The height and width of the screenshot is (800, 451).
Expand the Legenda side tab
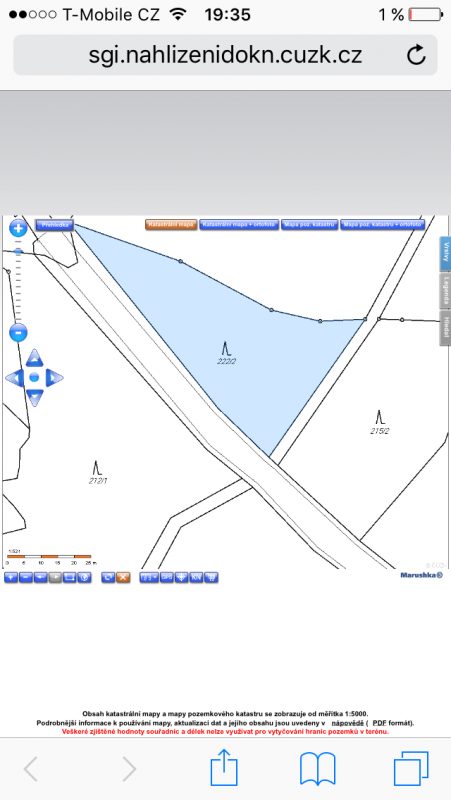(445, 291)
